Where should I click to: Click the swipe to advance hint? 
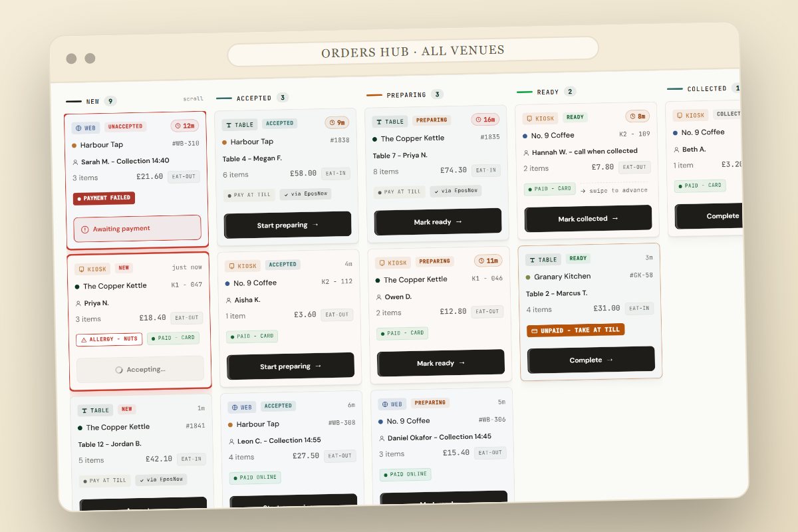[x=615, y=190]
